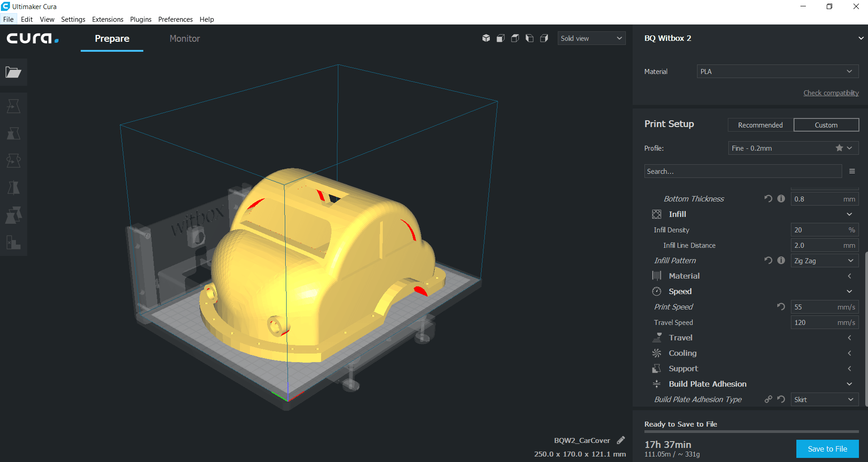868x462 pixels.
Task: Click the Cura logo
Action: click(33, 38)
